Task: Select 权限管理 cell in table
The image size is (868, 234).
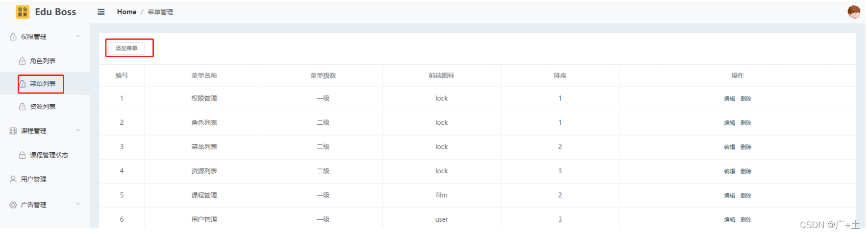Action: 204,98
